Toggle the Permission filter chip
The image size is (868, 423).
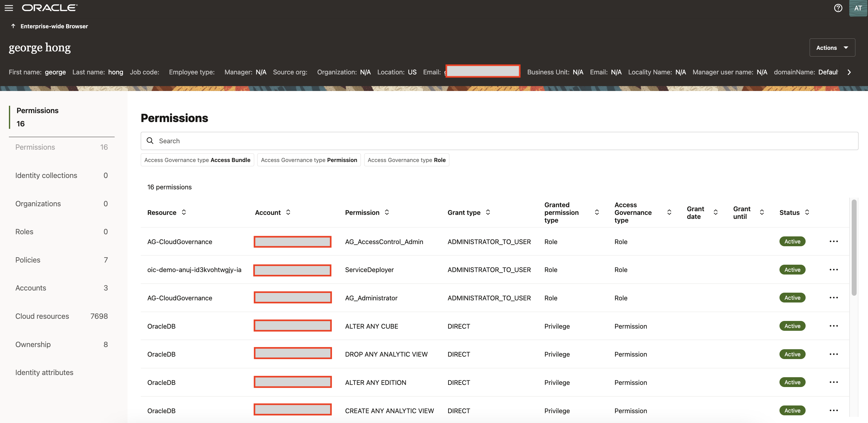coord(309,160)
